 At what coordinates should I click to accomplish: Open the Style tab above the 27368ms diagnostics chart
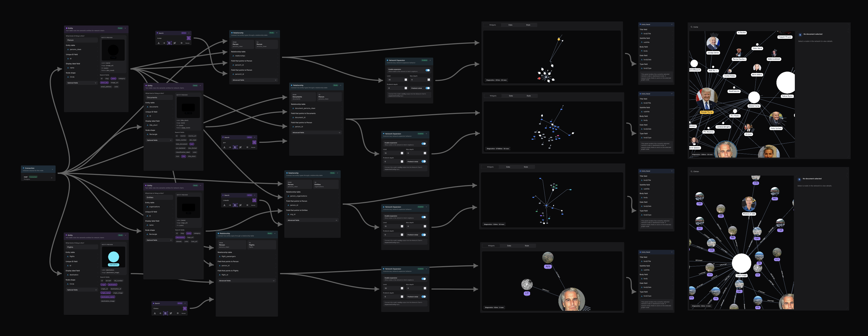click(x=529, y=96)
